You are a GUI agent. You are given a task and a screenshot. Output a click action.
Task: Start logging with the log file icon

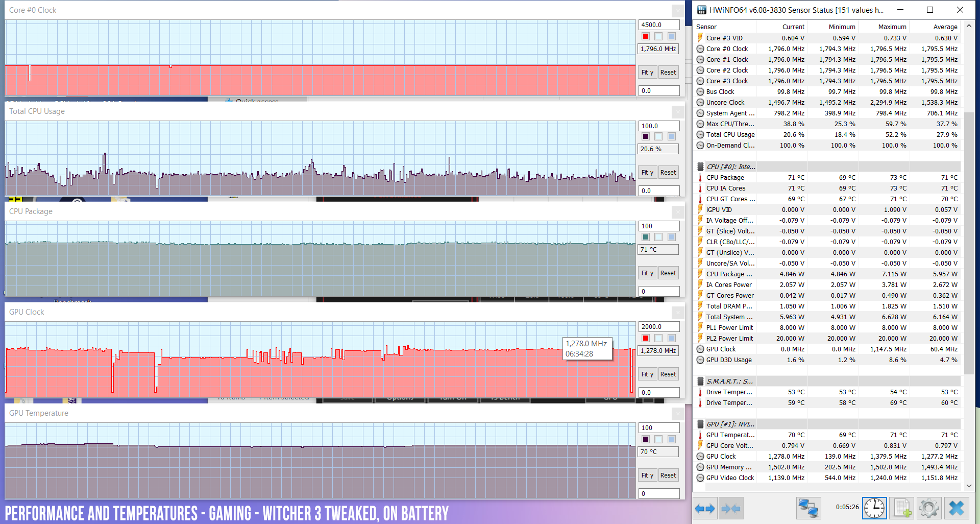902,509
